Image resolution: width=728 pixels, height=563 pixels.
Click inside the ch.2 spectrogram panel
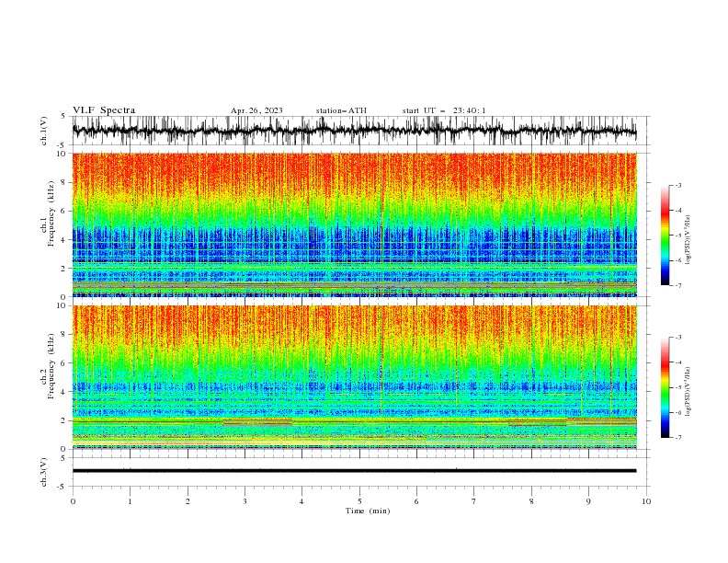tap(354, 377)
